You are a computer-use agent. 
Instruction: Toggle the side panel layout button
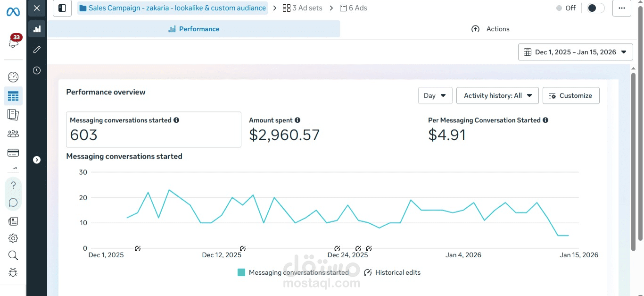(x=62, y=8)
